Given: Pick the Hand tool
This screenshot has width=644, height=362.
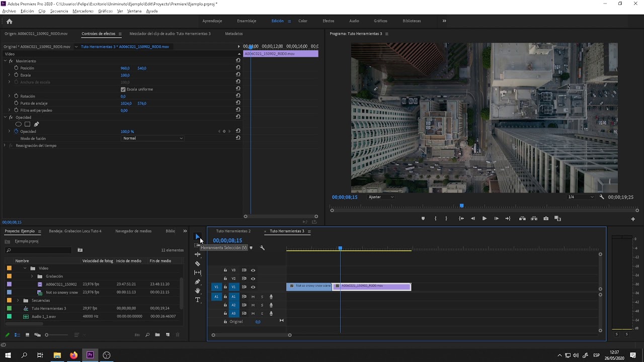Looking at the screenshot, I should [197, 291].
